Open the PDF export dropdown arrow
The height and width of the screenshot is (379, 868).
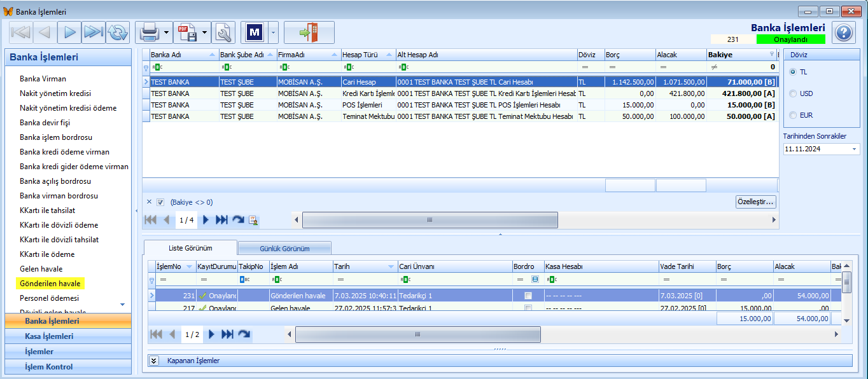pyautogui.click(x=204, y=32)
